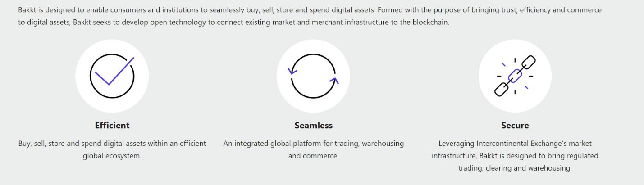
Task: Click the integrated global platform description text
Action: pos(314,150)
